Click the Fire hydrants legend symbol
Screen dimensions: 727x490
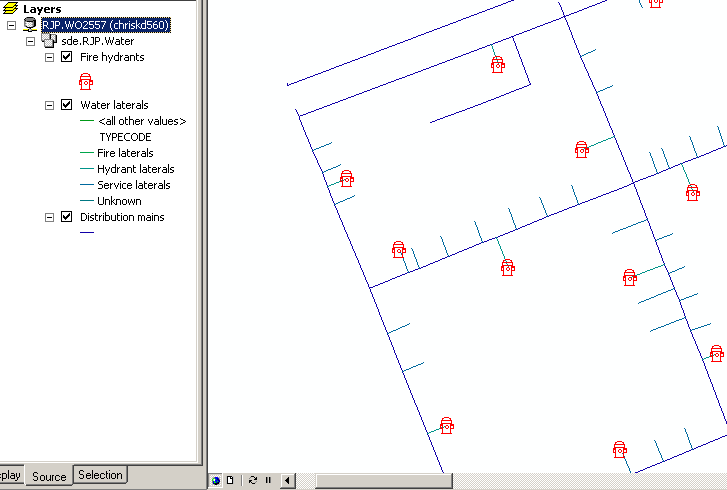click(86, 81)
